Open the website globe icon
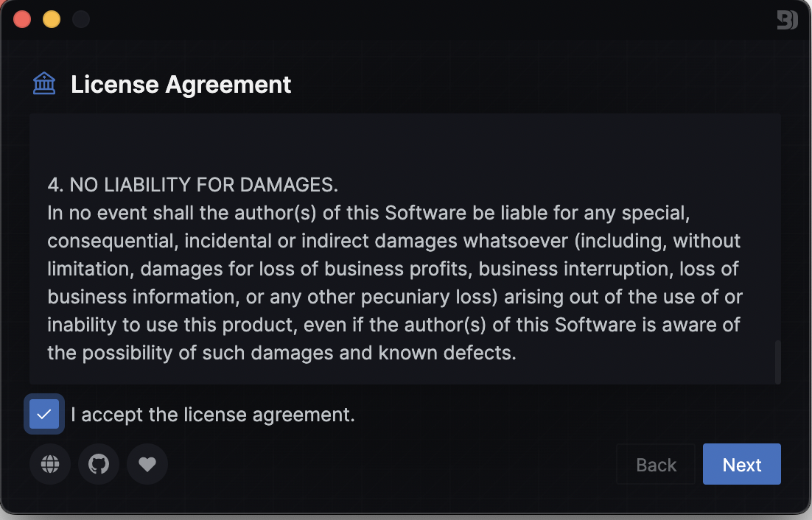 (49, 464)
